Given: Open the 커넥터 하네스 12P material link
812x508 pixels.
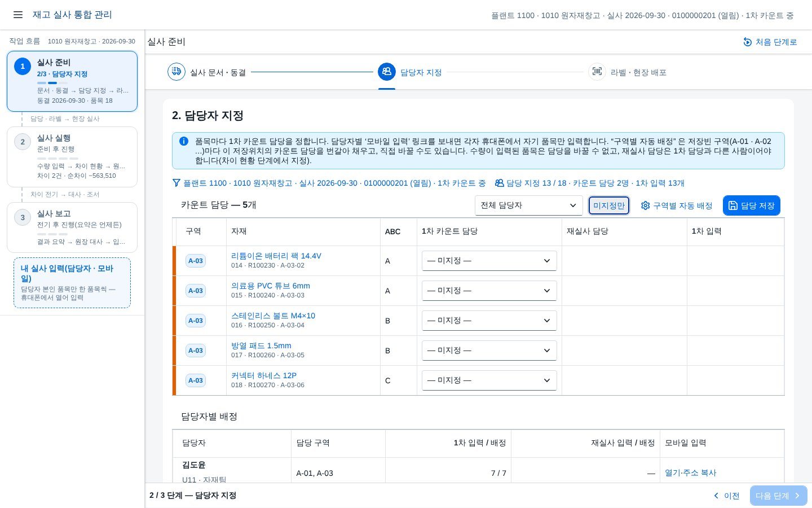Looking at the screenshot, I should [264, 375].
